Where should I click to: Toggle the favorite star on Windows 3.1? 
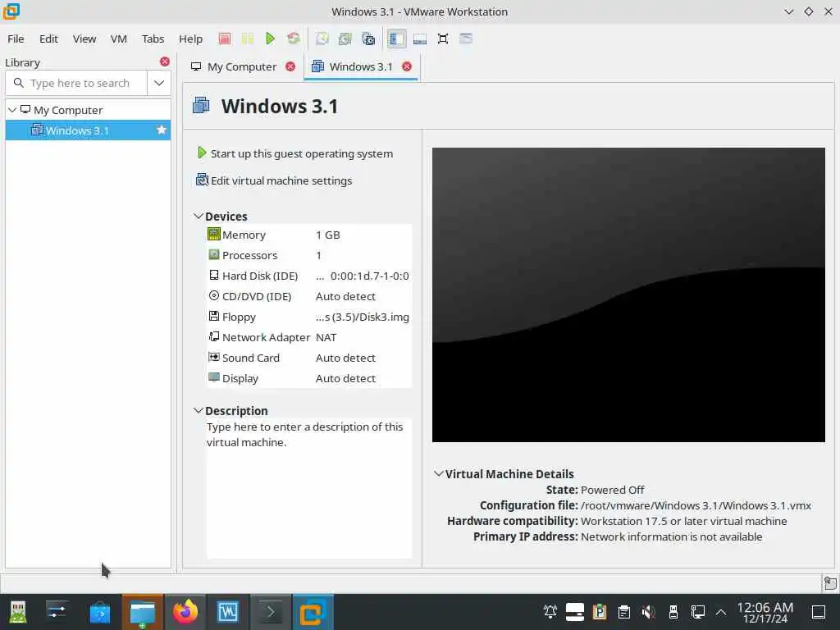tap(162, 130)
